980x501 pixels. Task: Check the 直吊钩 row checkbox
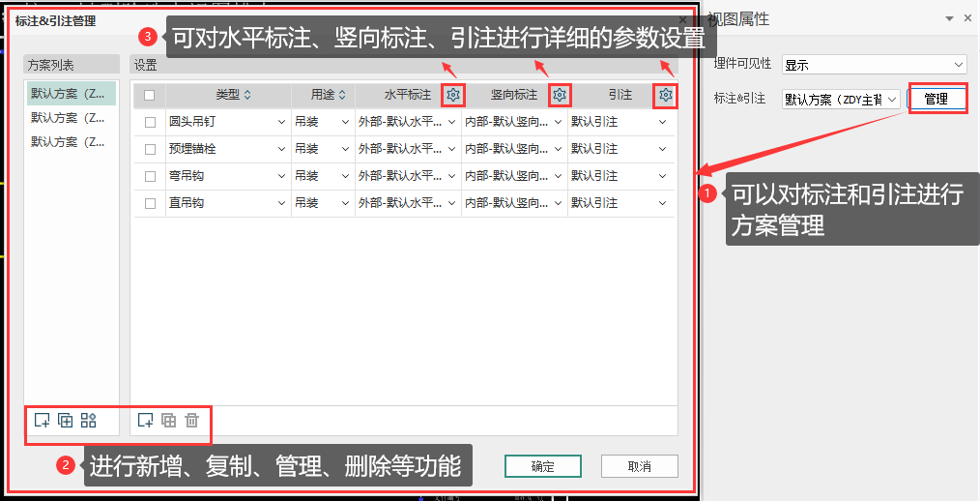click(x=150, y=203)
